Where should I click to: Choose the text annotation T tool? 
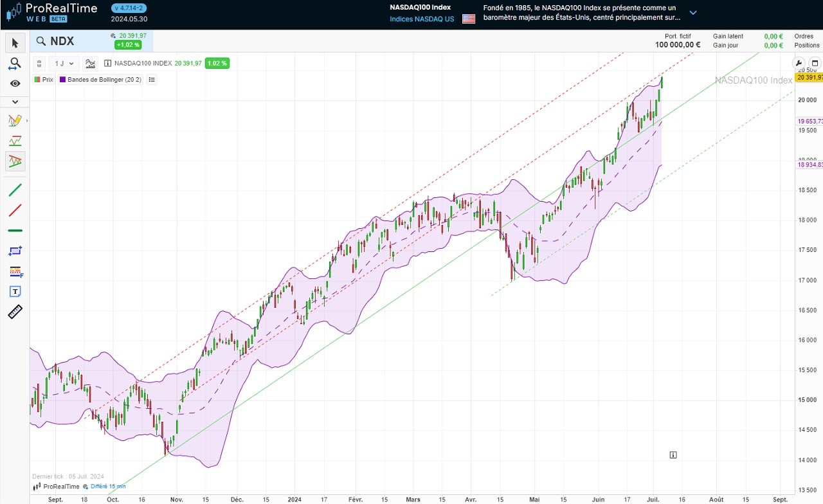[15, 292]
